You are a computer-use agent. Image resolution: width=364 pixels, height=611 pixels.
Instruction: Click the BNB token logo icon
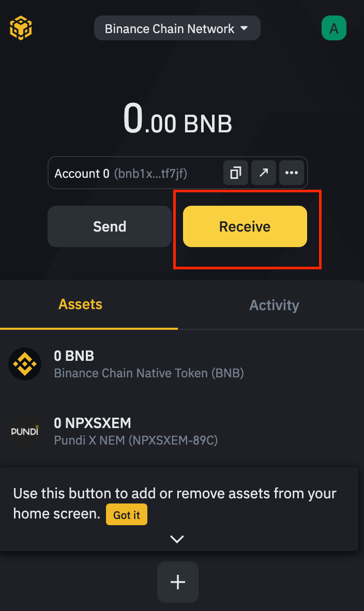pos(25,364)
